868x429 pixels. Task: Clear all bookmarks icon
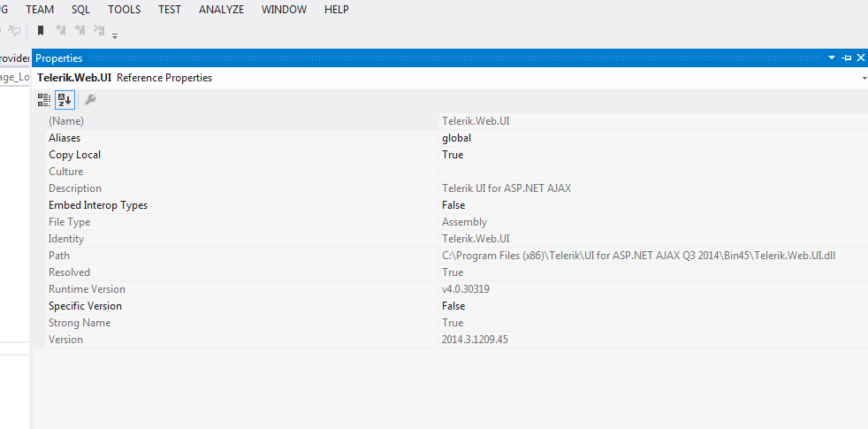click(99, 31)
